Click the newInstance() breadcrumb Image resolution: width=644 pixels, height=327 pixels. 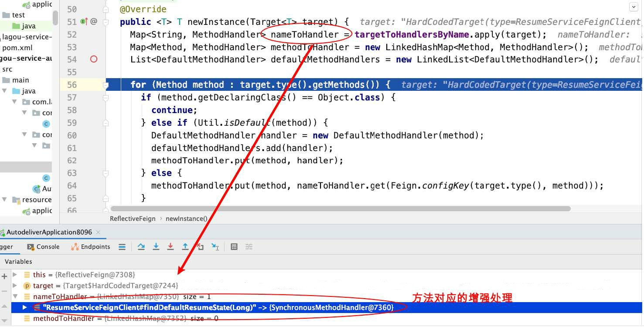pos(187,219)
